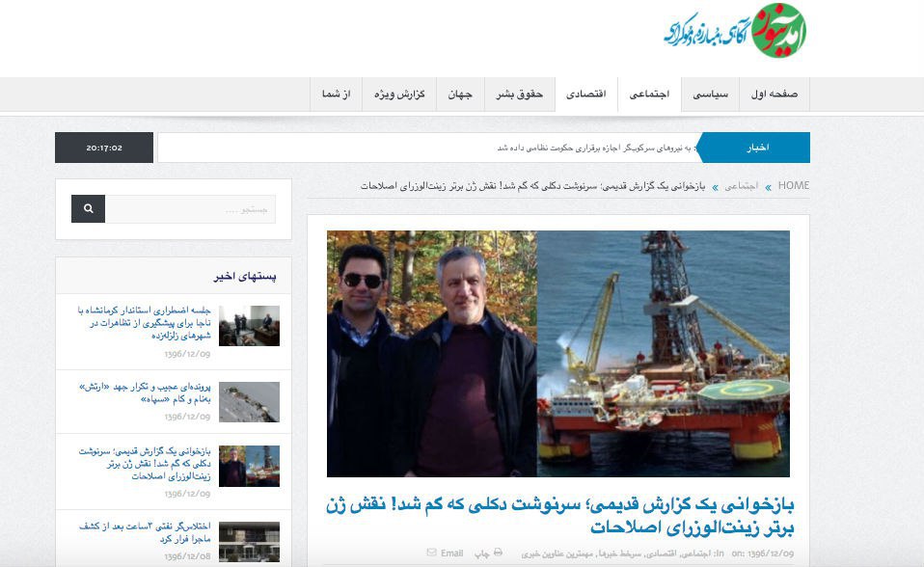Click the HOME breadcrumb link

(793, 186)
